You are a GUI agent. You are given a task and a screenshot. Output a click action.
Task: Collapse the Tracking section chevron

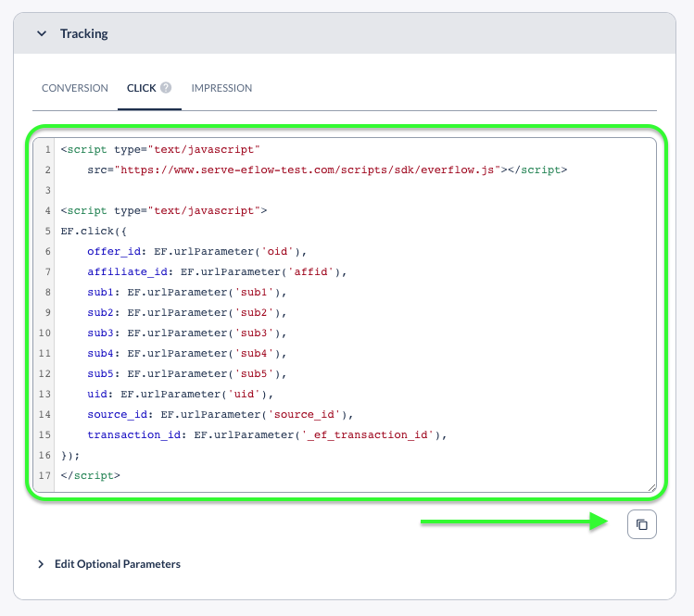(x=42, y=33)
